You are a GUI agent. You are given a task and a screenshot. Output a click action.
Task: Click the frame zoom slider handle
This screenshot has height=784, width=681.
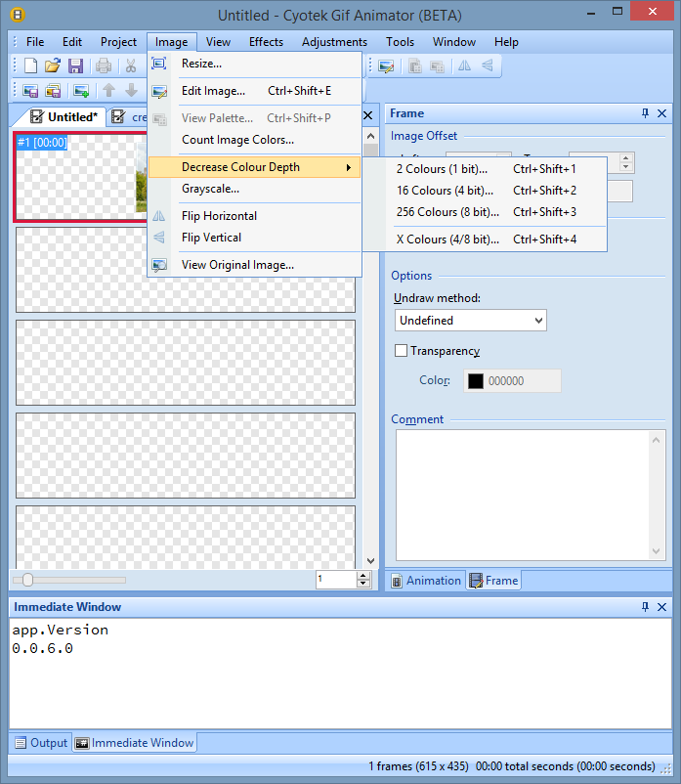pyautogui.click(x=27, y=580)
